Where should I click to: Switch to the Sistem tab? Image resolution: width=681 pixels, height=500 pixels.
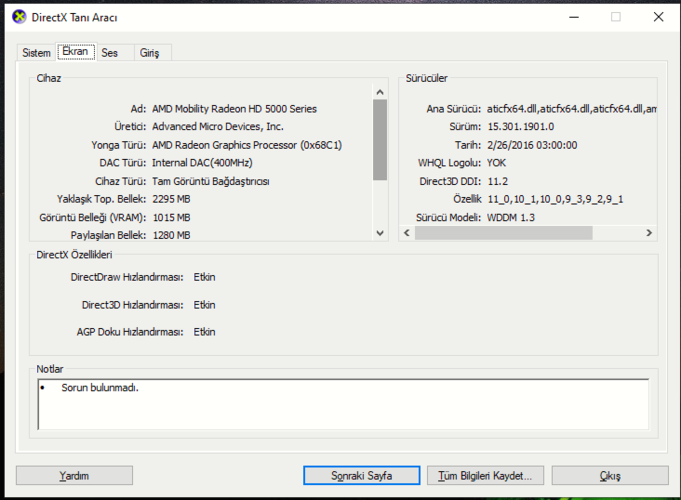pyautogui.click(x=36, y=53)
